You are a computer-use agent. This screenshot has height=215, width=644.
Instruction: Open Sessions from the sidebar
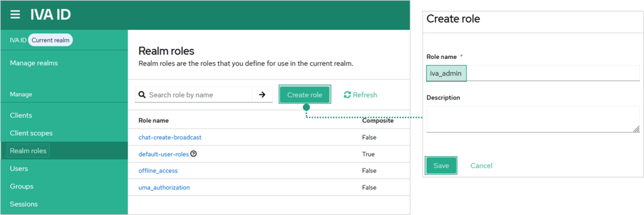pos(24,204)
